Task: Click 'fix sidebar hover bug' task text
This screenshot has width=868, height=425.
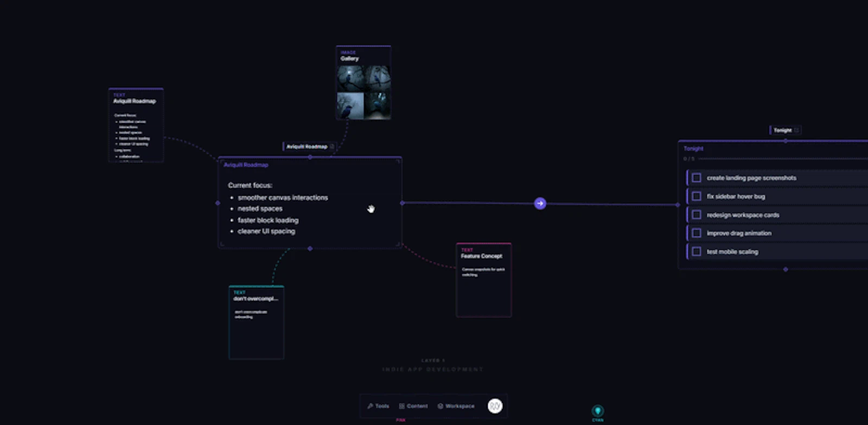Action: pyautogui.click(x=736, y=196)
